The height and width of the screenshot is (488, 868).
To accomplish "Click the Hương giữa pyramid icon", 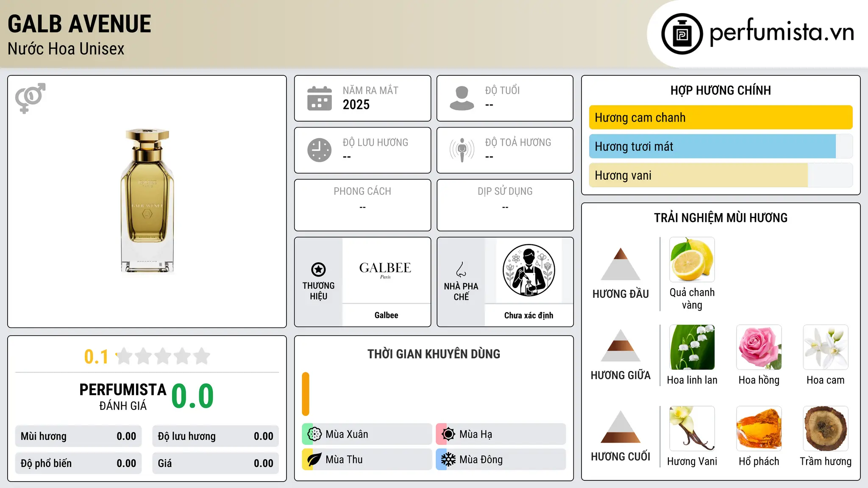I will click(x=621, y=345).
